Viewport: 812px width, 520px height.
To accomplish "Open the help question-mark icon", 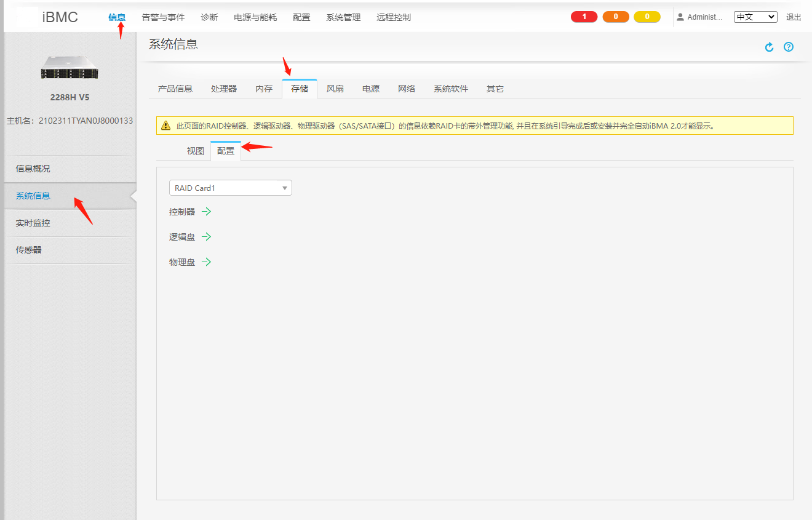I will point(789,47).
